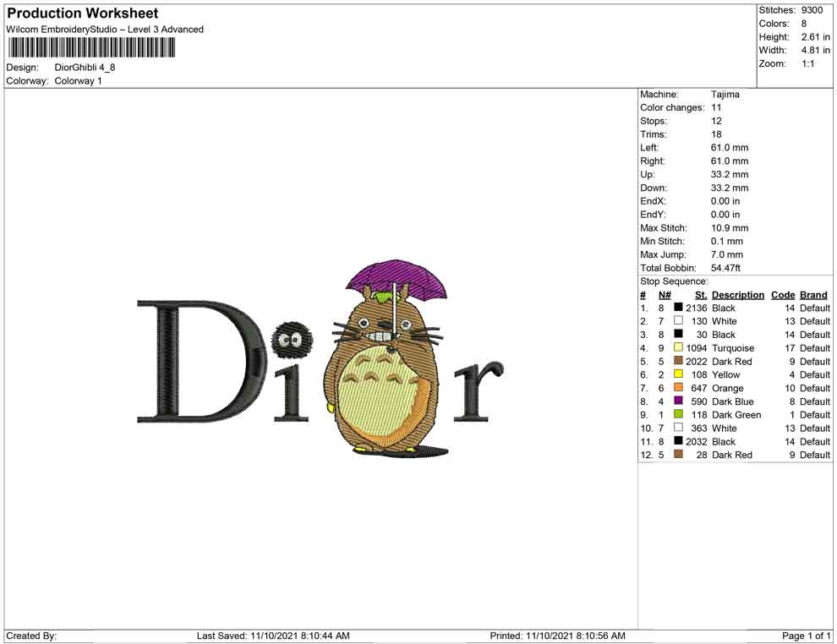837x644 pixels.
Task: Click the black swatch for stop 11
Action: coord(678,440)
